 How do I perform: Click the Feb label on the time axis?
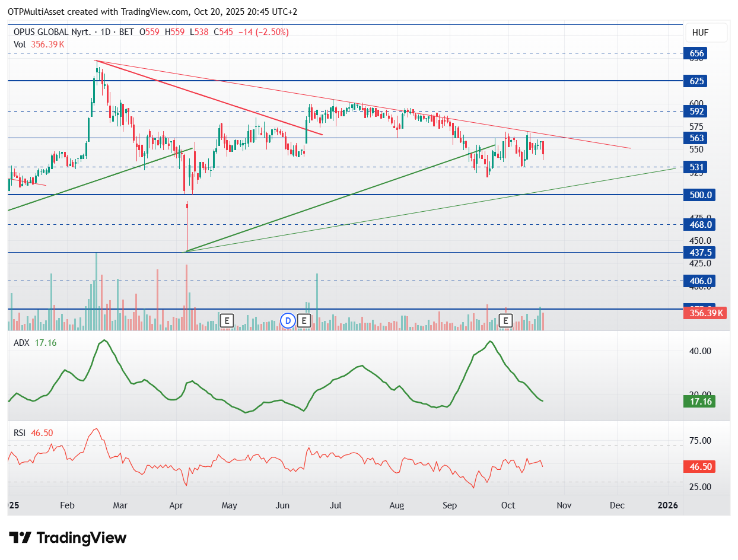[x=67, y=505]
